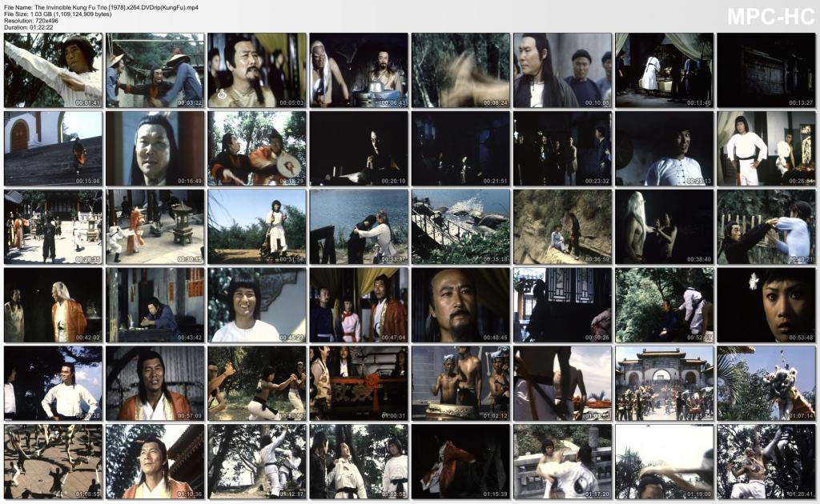Click the frame timestamped 00:26:54
This screenshot has height=504, width=820.
(x=766, y=148)
